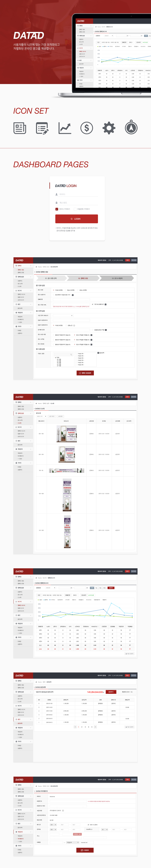Check the 기존 URL 불러오기 checkbox

93,304
